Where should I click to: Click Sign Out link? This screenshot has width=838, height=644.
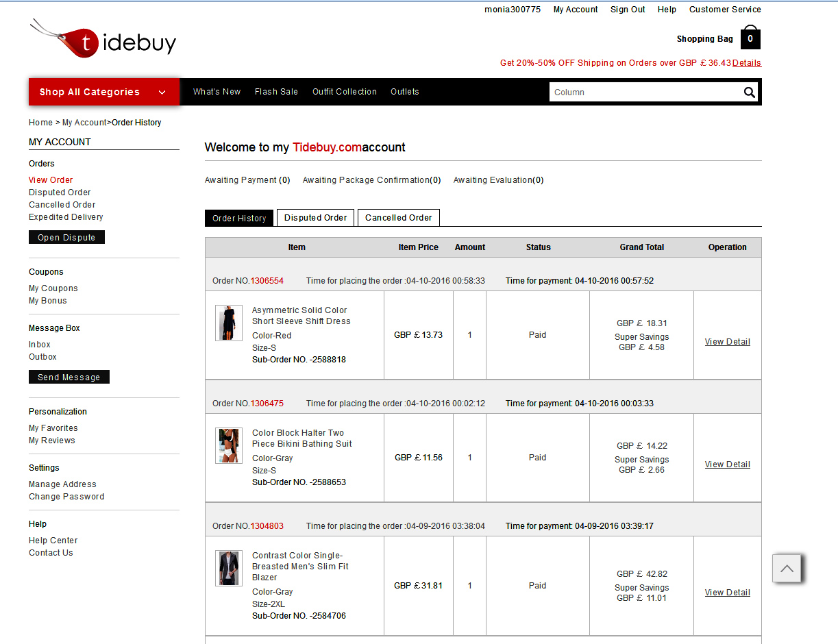(x=628, y=10)
